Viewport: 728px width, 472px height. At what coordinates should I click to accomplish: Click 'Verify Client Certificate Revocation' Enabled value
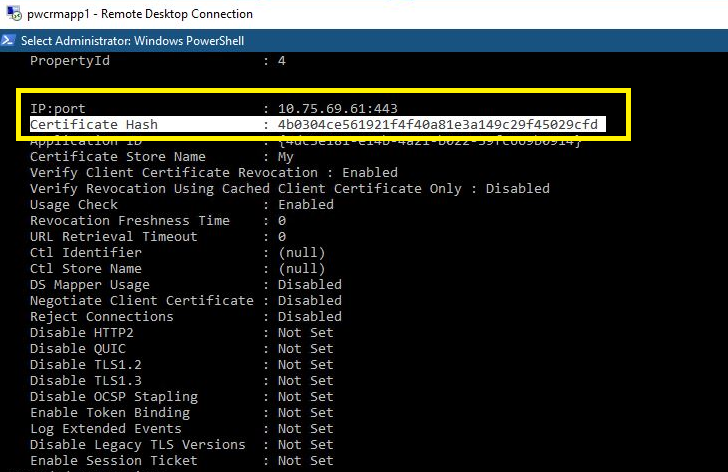(370, 173)
